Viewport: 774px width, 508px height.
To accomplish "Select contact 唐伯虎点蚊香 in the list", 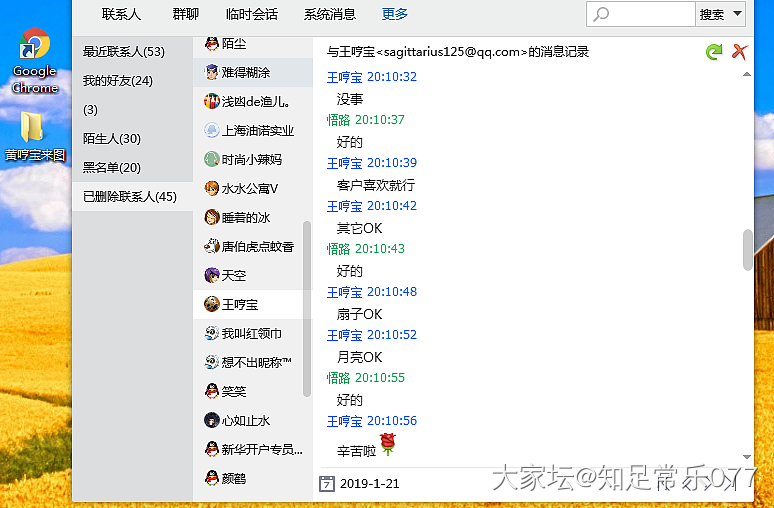I will click(x=256, y=246).
